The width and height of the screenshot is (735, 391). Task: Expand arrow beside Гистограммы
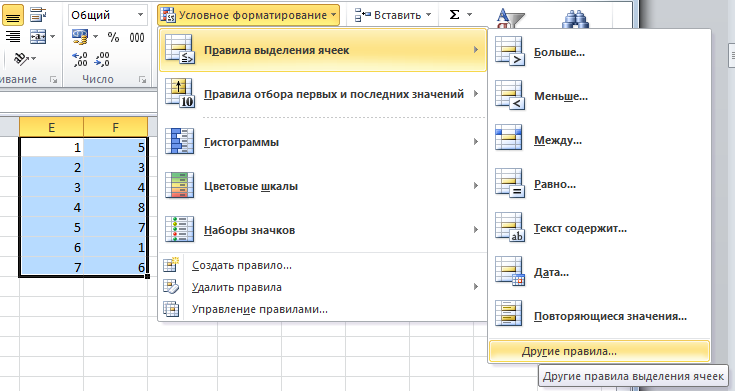(476, 141)
